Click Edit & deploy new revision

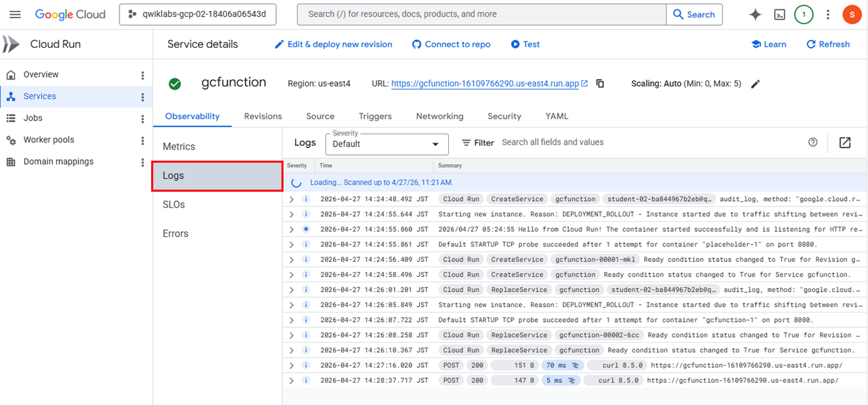click(x=333, y=45)
